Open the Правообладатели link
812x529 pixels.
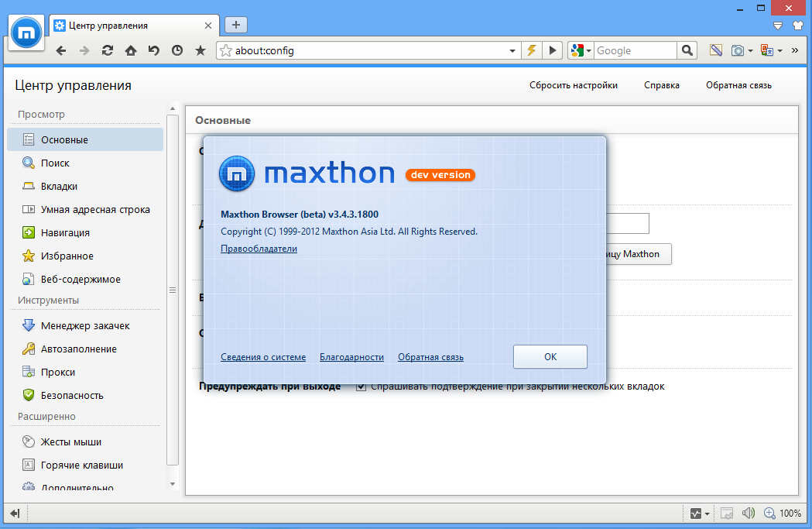(259, 249)
